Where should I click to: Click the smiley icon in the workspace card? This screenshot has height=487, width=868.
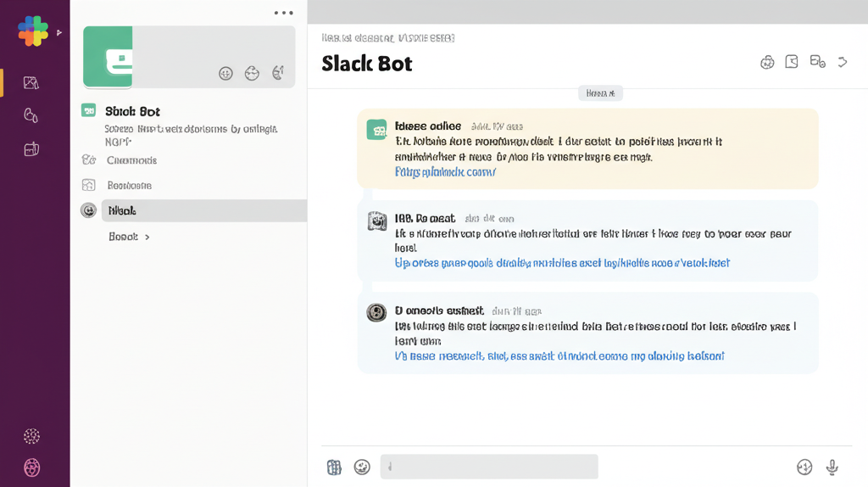tap(225, 73)
